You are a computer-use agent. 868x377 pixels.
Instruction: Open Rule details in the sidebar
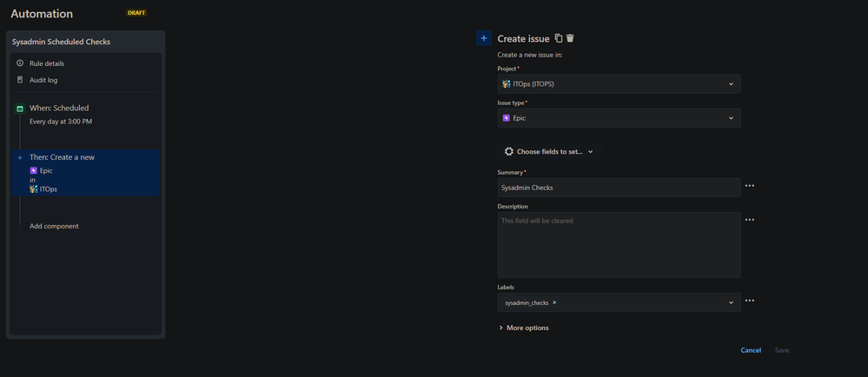coord(47,63)
